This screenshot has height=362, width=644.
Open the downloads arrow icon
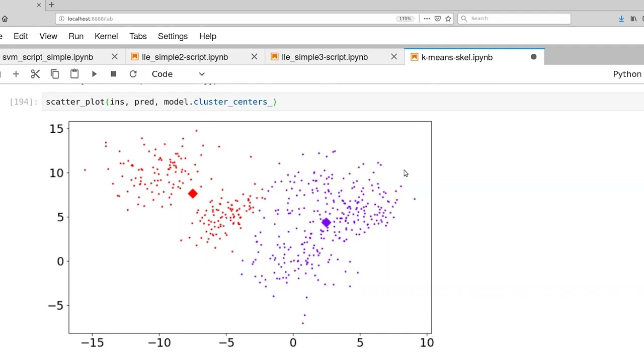(621, 19)
